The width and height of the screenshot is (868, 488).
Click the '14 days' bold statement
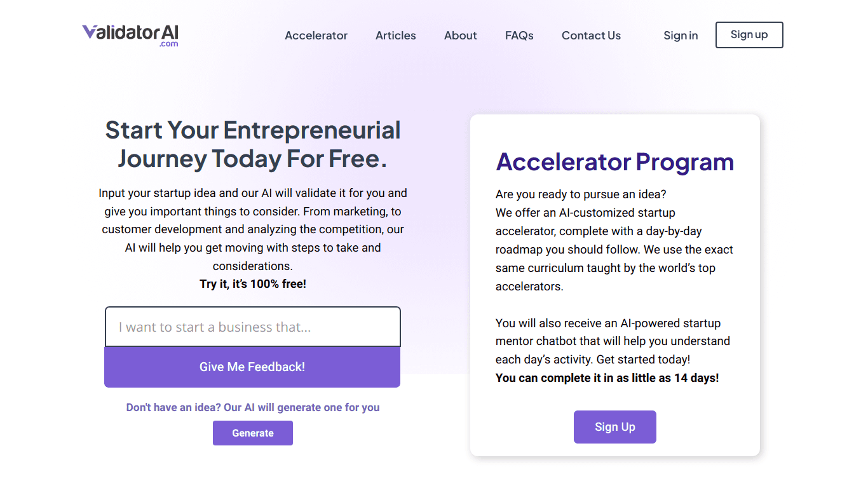(607, 378)
